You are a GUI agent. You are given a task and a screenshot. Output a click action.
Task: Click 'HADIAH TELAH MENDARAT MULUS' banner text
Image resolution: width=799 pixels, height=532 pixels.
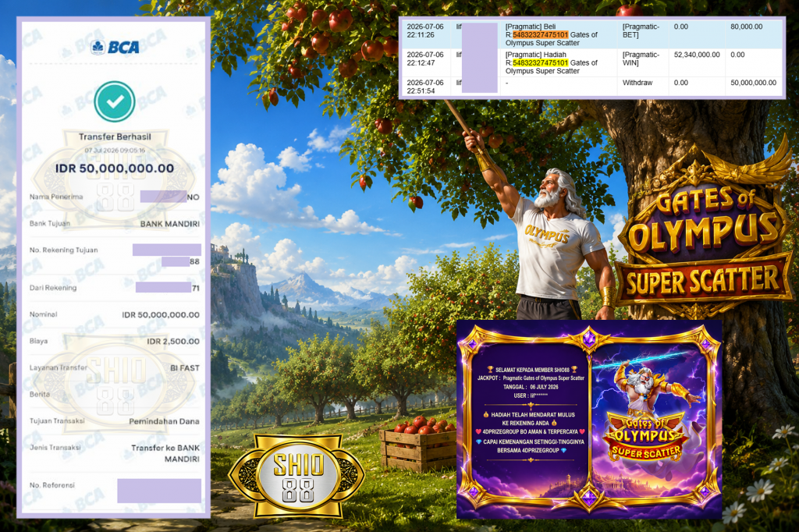[533, 415]
